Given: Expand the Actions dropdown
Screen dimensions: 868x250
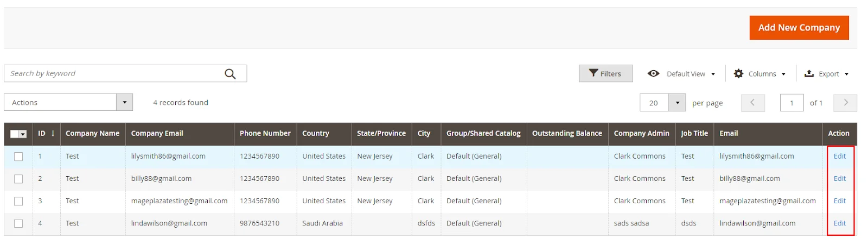Looking at the screenshot, I should click(124, 102).
